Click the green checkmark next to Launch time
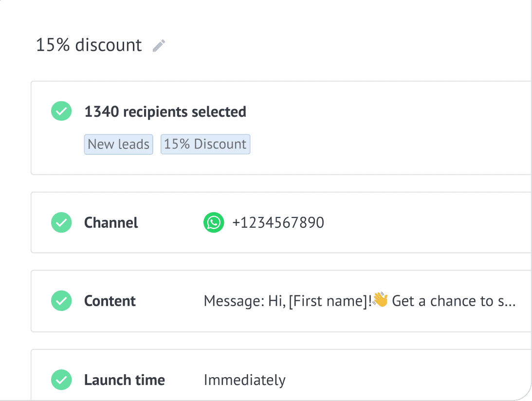The width and height of the screenshot is (532, 401). [x=61, y=380]
